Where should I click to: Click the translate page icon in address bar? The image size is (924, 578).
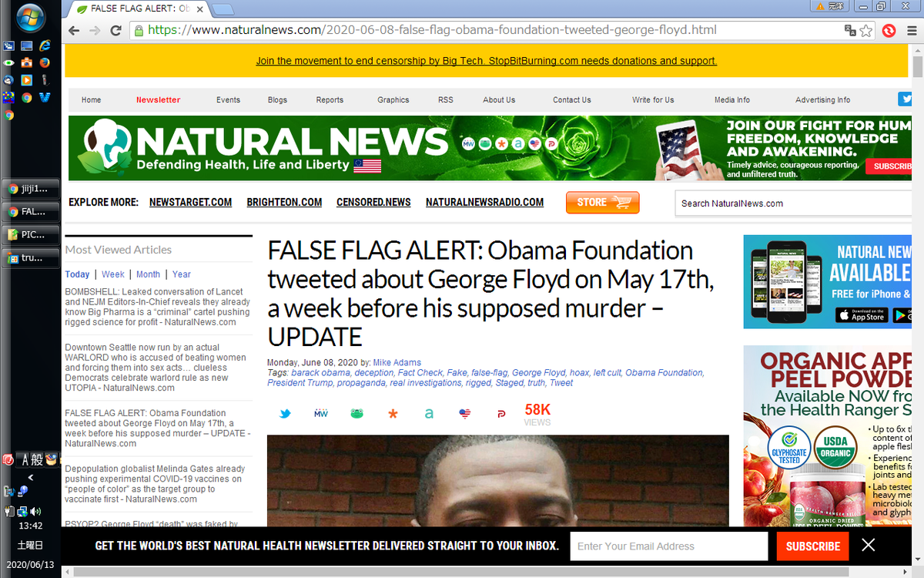tap(850, 31)
